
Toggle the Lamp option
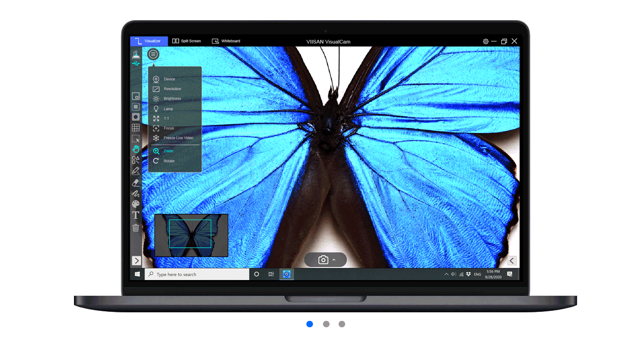[168, 109]
